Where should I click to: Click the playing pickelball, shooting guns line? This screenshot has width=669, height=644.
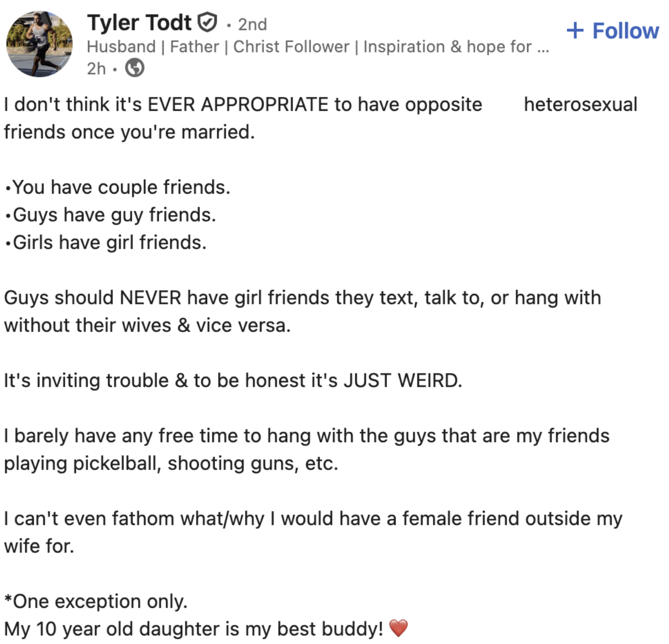click(171, 463)
